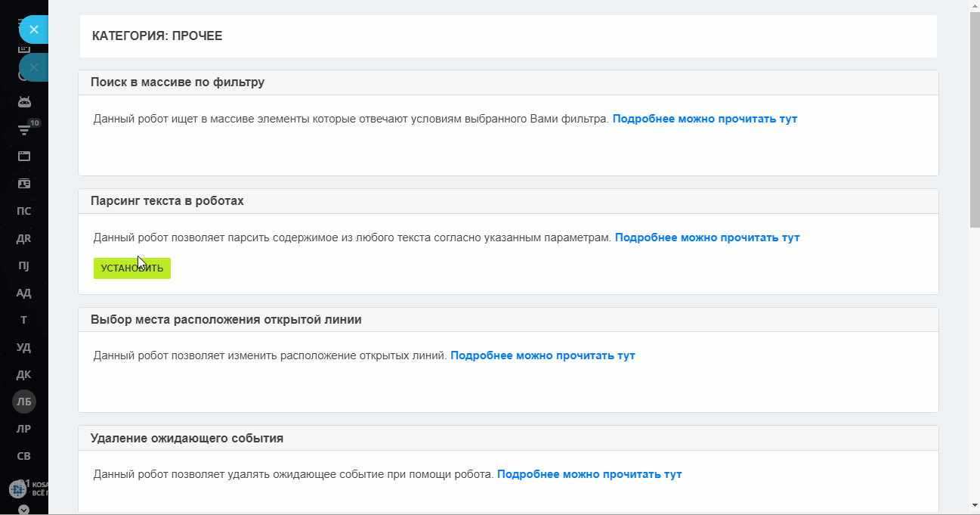Viewport: 980px width, 515px height.
Task: Select the УД sidebar item
Action: tap(23, 347)
